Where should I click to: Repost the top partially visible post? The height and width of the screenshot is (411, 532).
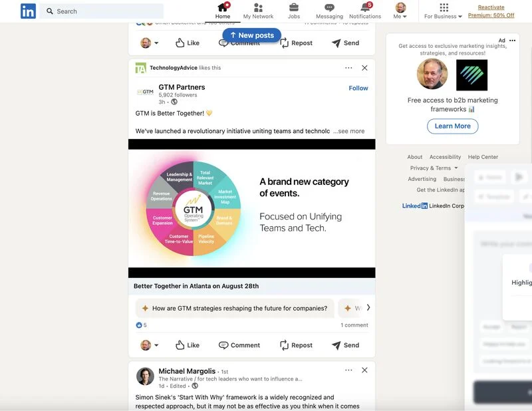click(x=296, y=43)
